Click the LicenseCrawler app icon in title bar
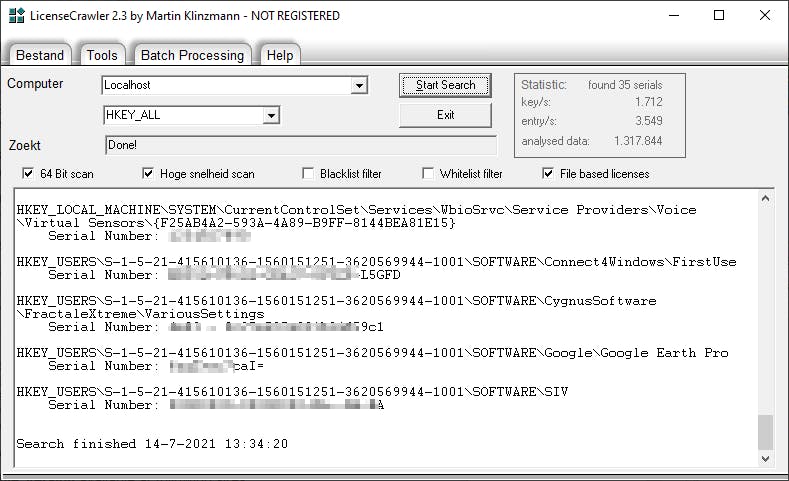Viewport: 789px width, 481px height. tap(14, 15)
